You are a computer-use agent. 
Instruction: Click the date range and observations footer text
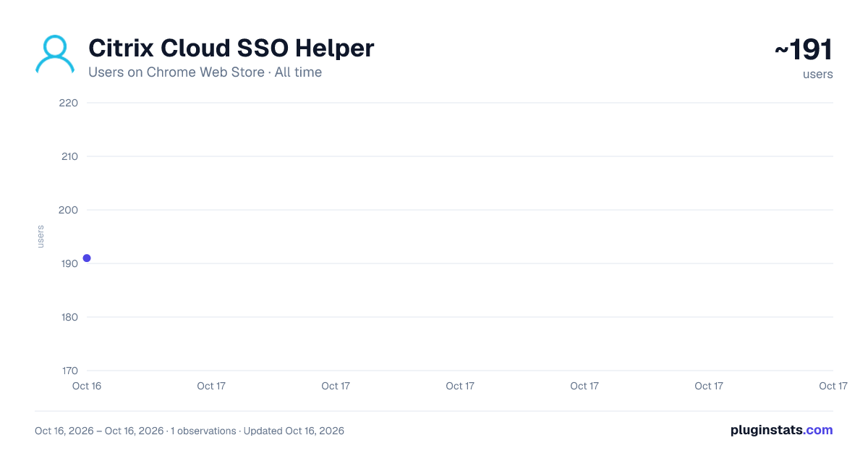click(x=190, y=431)
